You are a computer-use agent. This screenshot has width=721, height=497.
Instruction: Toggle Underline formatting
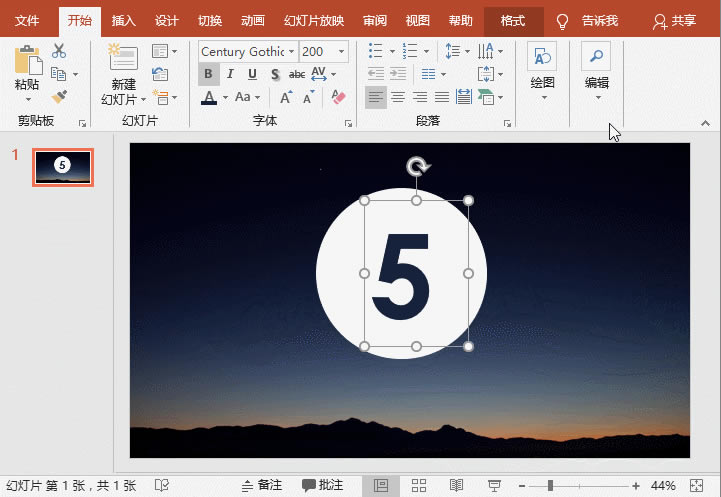(x=251, y=74)
